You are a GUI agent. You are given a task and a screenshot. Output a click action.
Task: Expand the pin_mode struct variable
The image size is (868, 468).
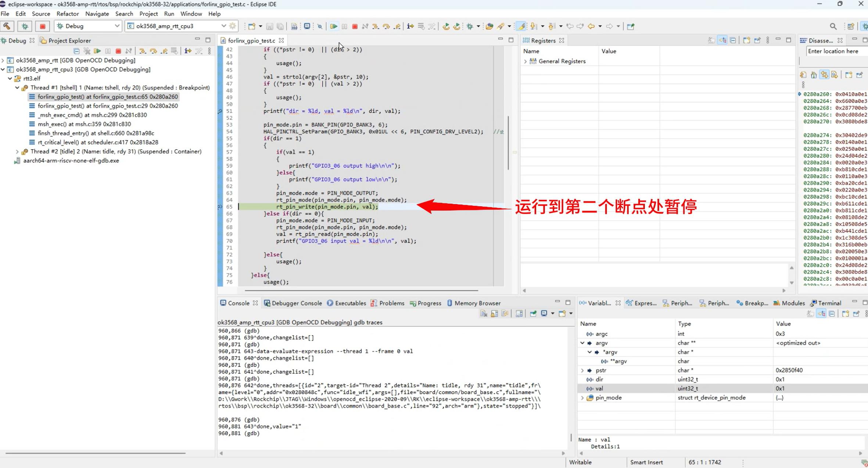(x=582, y=398)
